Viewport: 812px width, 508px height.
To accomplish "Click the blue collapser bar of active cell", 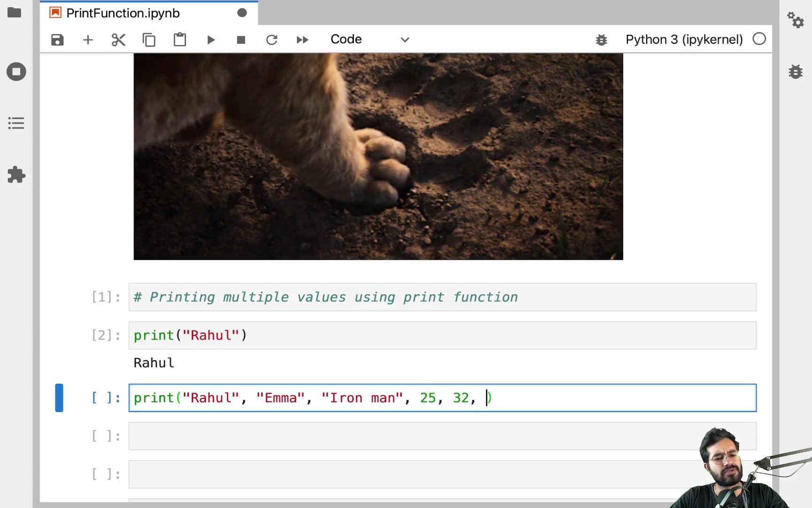I will click(59, 398).
